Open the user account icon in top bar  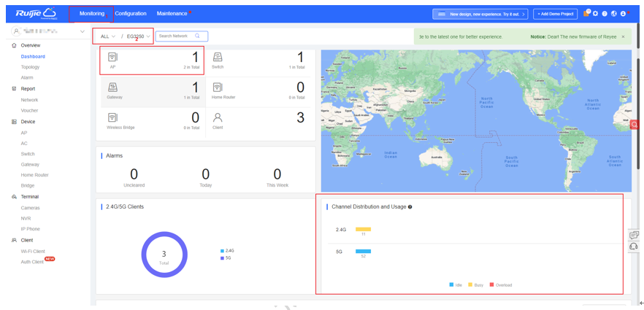623,14
